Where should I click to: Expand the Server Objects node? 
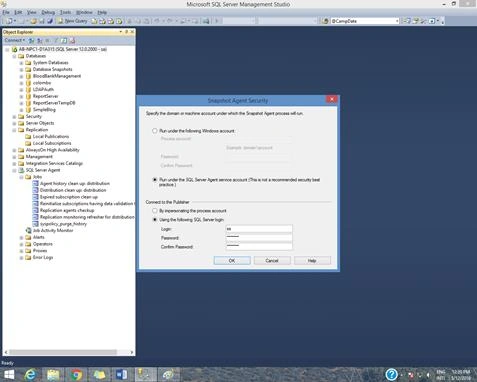pyautogui.click(x=14, y=123)
